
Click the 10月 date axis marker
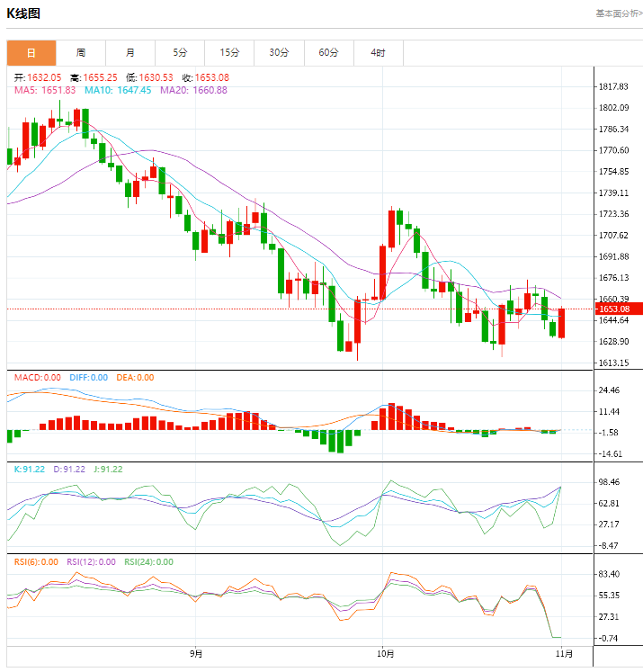(383, 652)
